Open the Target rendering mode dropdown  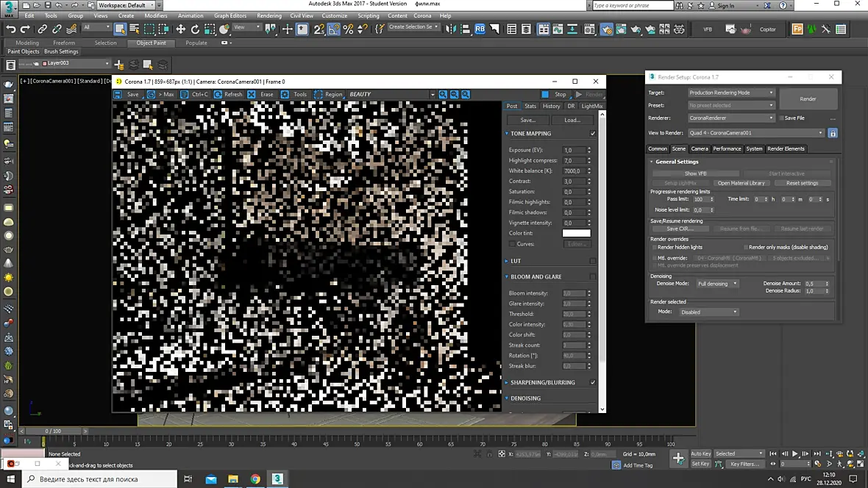coord(730,93)
